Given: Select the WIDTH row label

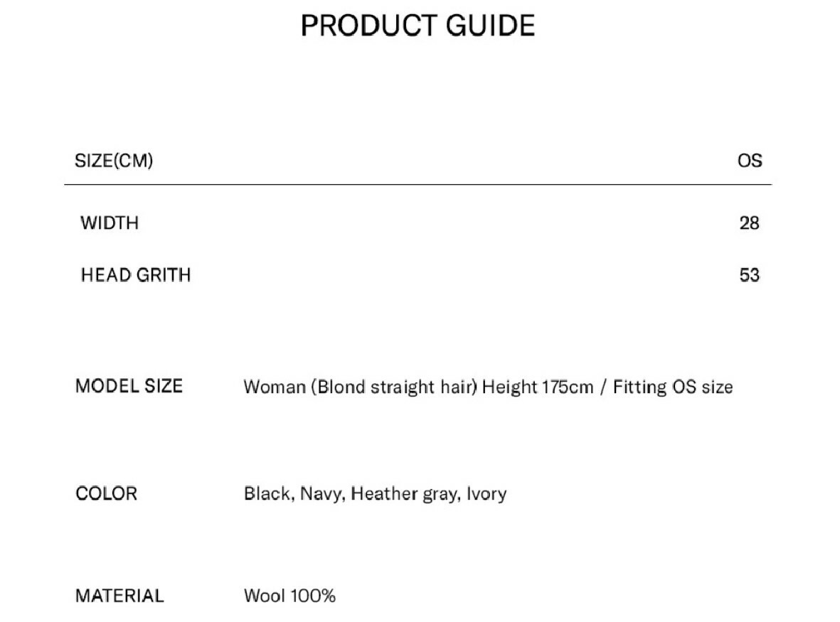Looking at the screenshot, I should 110,223.
